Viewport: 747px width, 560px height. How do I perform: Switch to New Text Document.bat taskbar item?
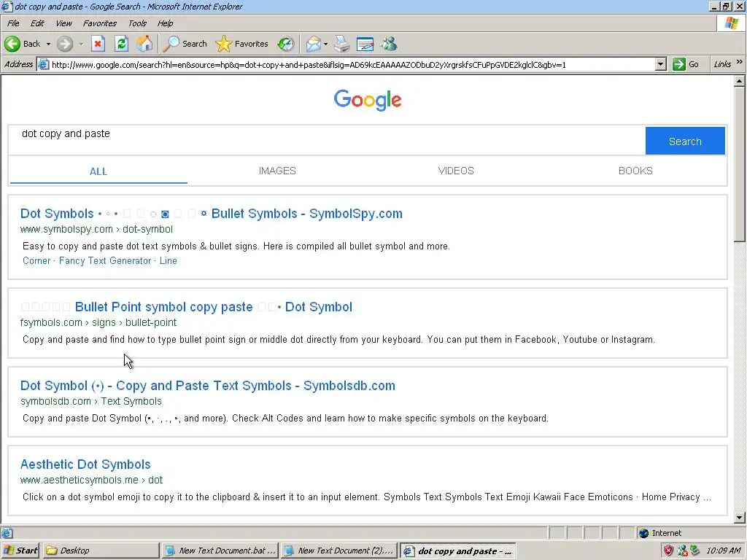click(x=220, y=551)
